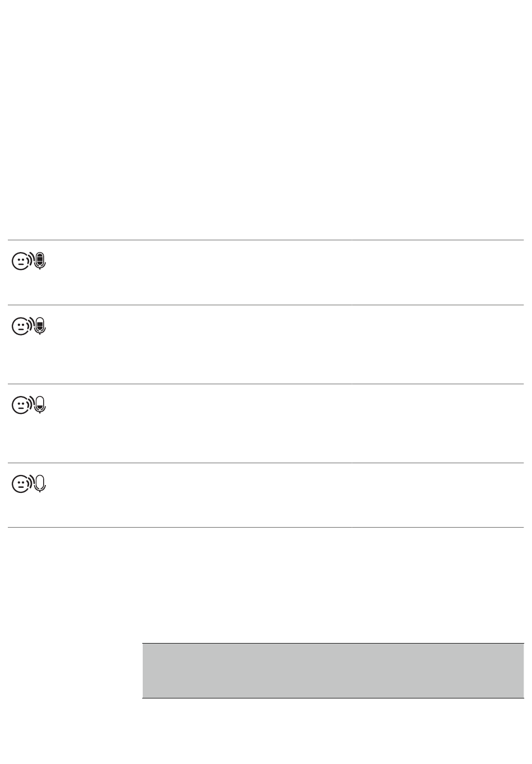Viewport: 532px width, 764px height.
Task: Click the divider line above the full microphone row
Action: (x=265, y=240)
